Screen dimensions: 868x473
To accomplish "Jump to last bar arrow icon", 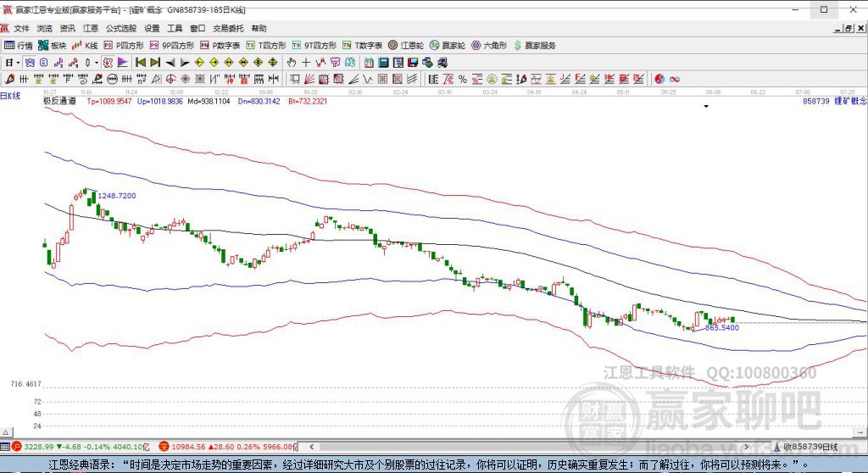I will click(x=156, y=63).
